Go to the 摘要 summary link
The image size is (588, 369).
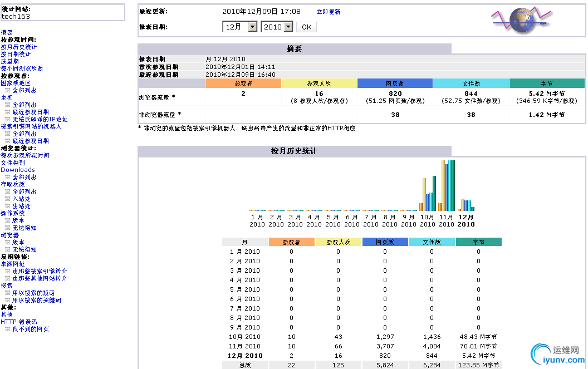(7, 33)
